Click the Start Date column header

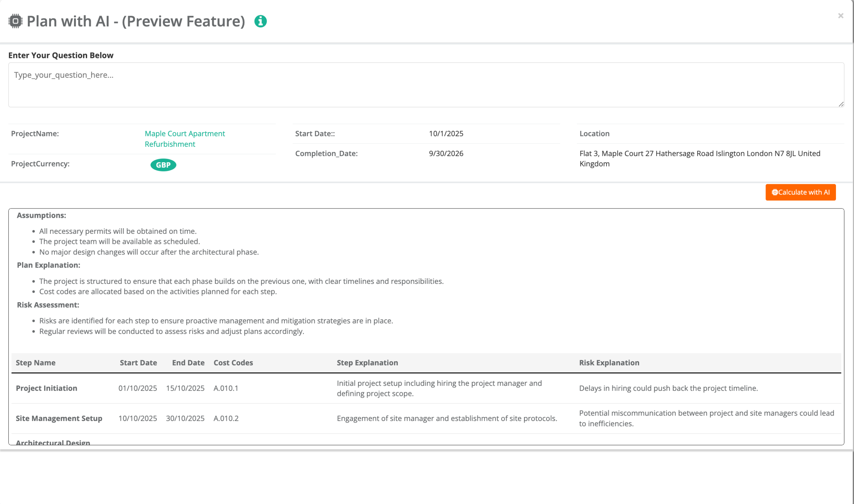point(138,363)
